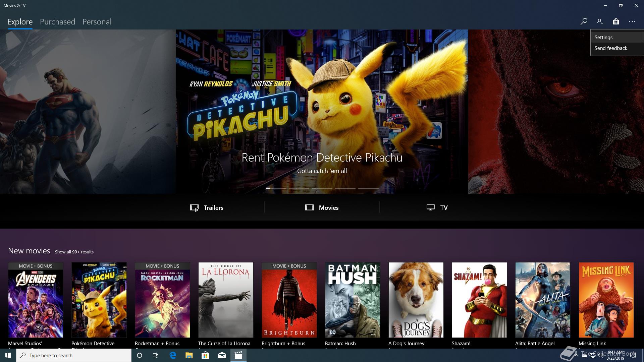Viewport: 644px width, 362px height.
Task: Open the account sign-in icon
Action: 600,21
